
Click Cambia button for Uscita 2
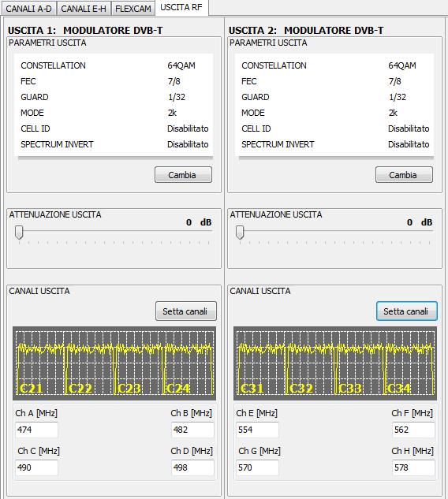coord(404,175)
